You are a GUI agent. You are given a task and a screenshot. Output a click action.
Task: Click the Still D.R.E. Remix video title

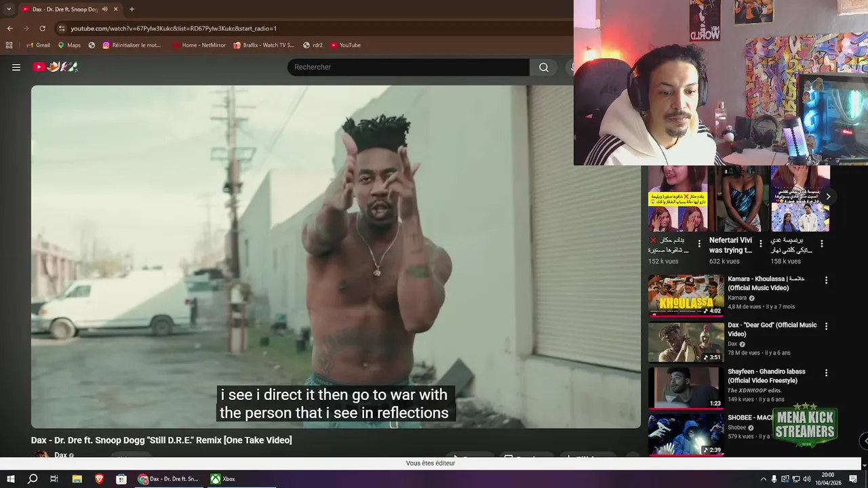(161, 441)
